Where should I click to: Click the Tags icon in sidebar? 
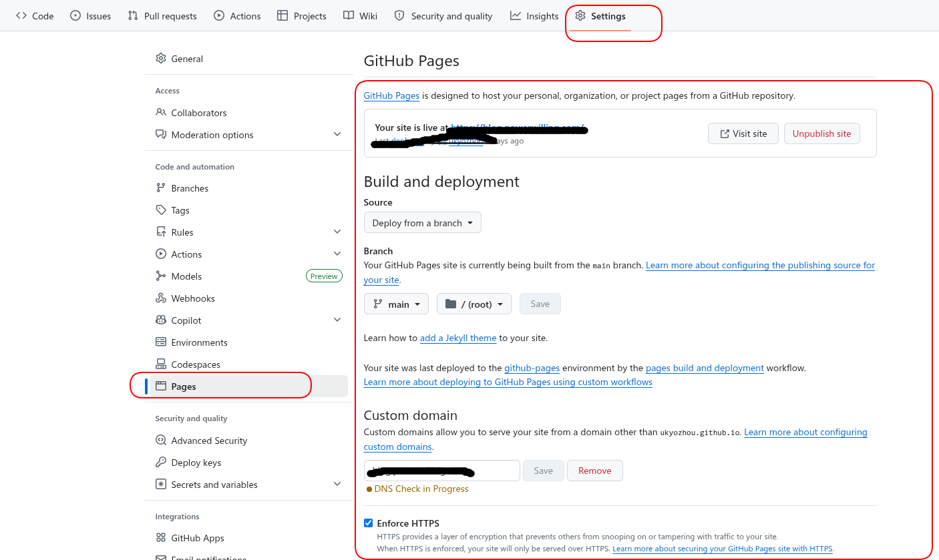tap(160, 210)
